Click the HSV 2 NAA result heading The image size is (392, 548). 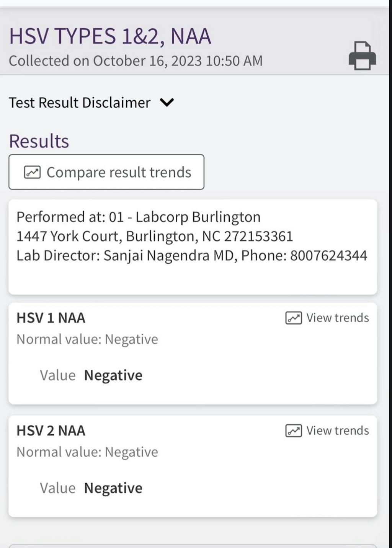click(51, 431)
